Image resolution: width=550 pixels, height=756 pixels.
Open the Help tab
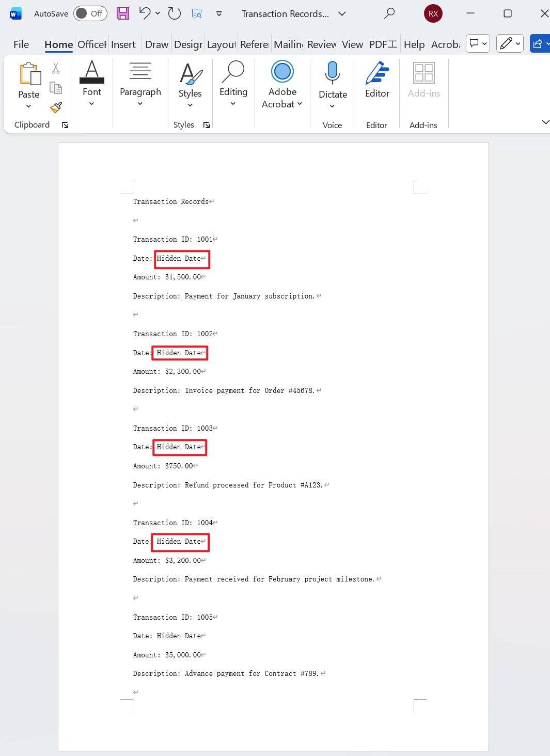click(414, 44)
